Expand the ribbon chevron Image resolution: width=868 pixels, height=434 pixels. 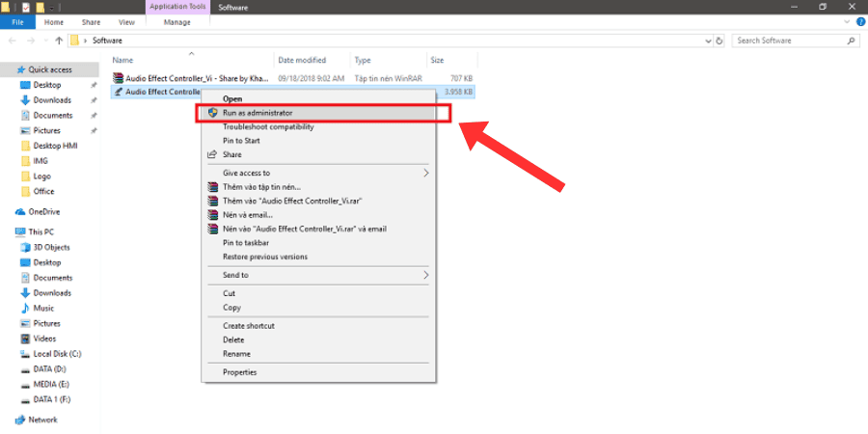point(847,21)
